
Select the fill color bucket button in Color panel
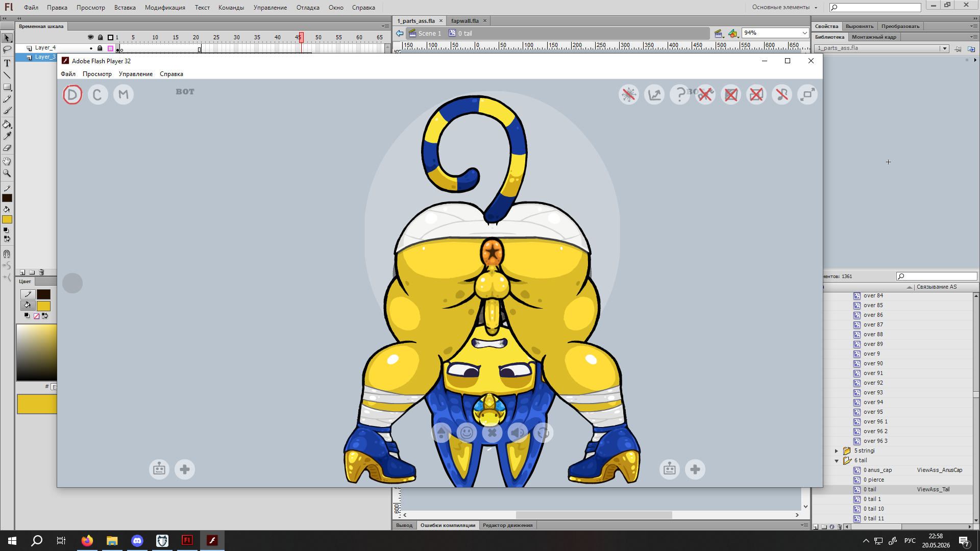pyautogui.click(x=28, y=306)
